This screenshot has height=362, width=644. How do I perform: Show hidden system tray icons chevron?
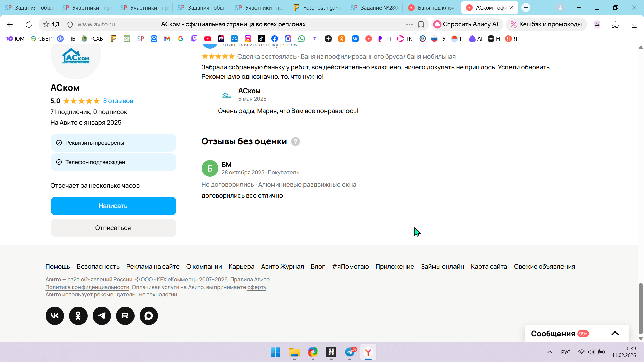coord(549,352)
